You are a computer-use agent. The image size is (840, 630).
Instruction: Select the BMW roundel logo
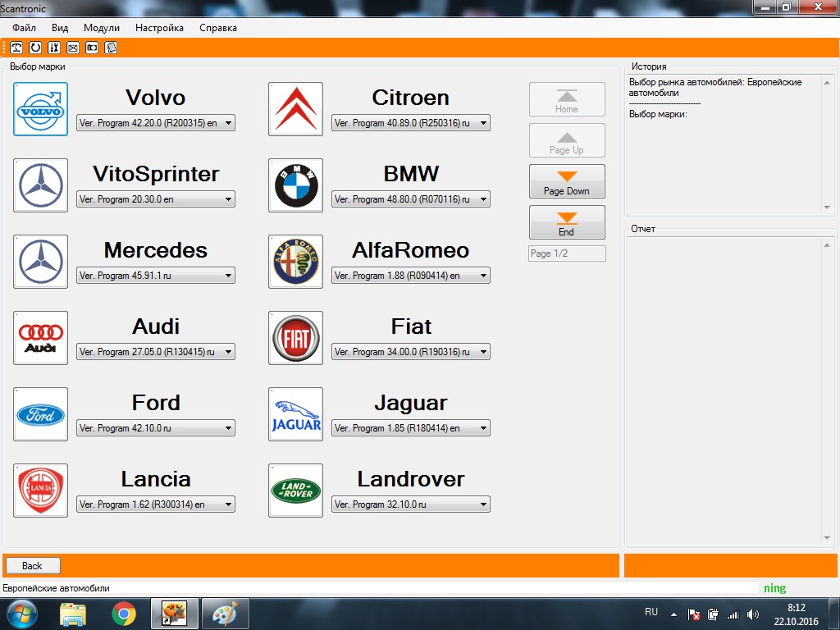coord(295,185)
